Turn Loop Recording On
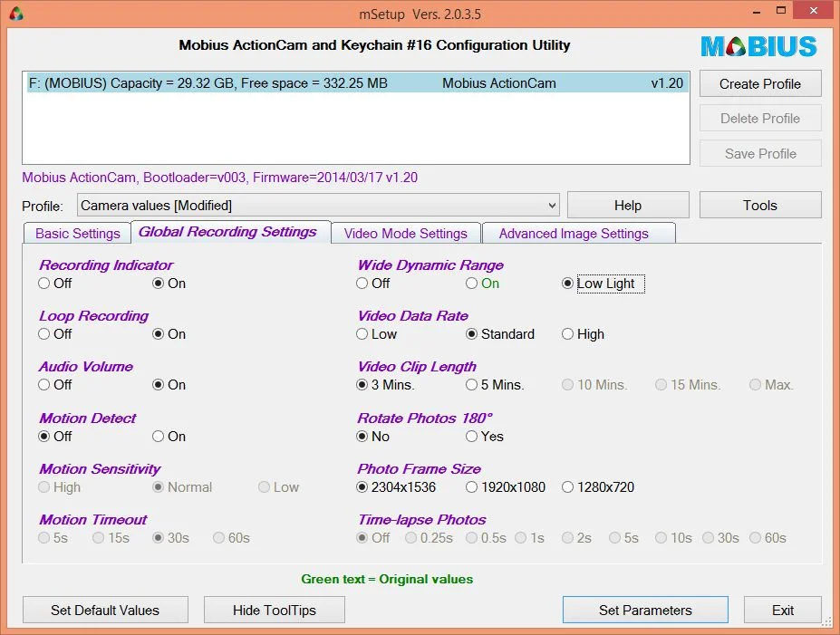The image size is (840, 635). tap(169, 334)
